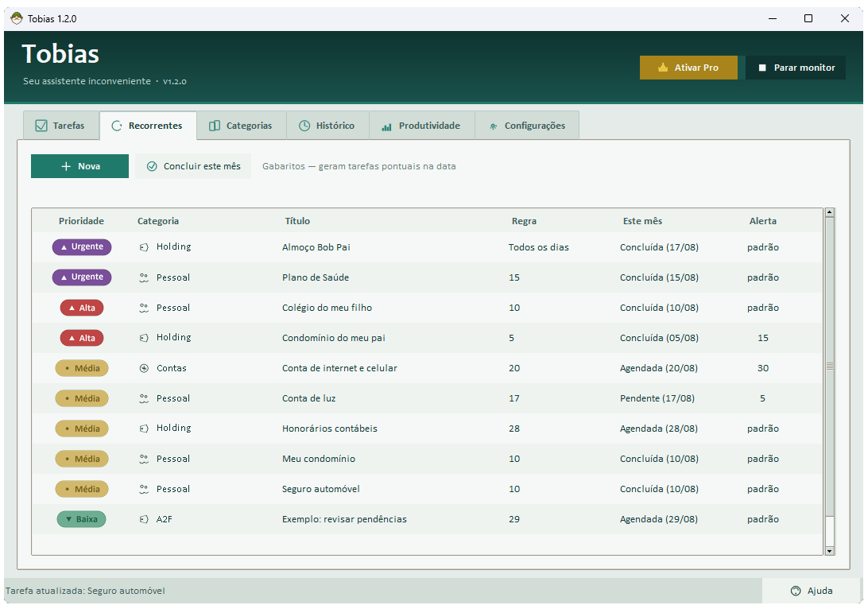Select the Colégio do meu filho title
This screenshot has height=609, width=868.
point(327,308)
